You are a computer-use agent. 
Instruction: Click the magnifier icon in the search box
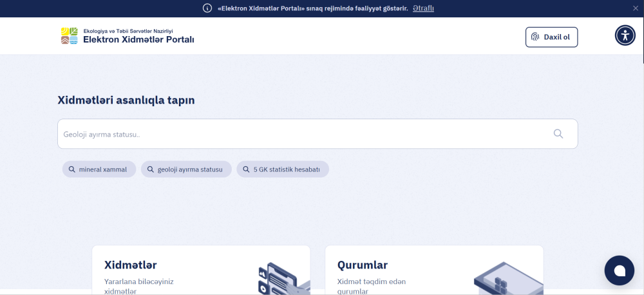point(558,134)
